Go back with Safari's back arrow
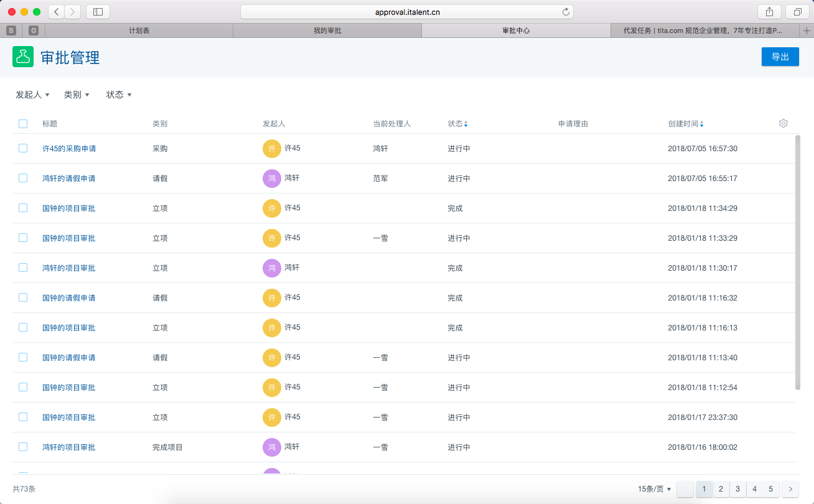 57,11
